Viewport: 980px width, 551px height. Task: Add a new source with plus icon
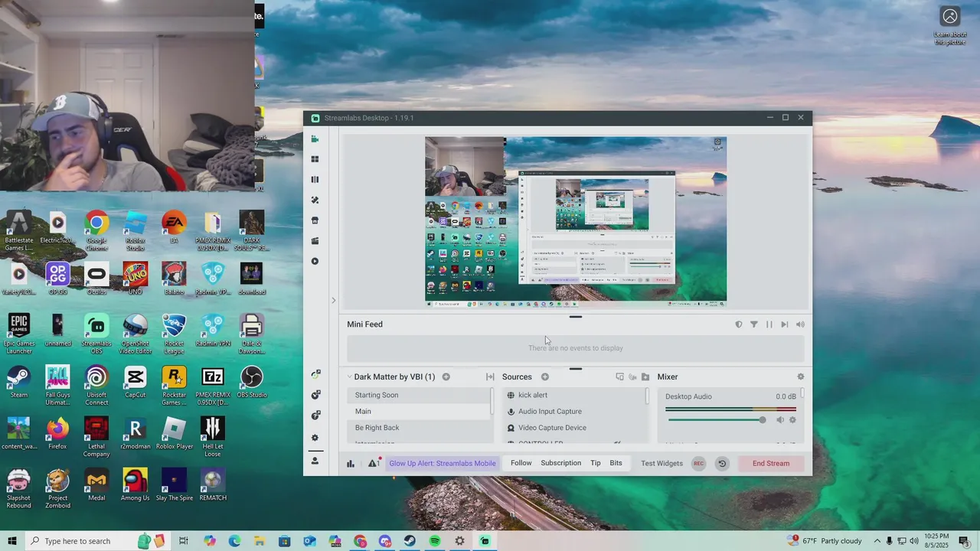545,377
